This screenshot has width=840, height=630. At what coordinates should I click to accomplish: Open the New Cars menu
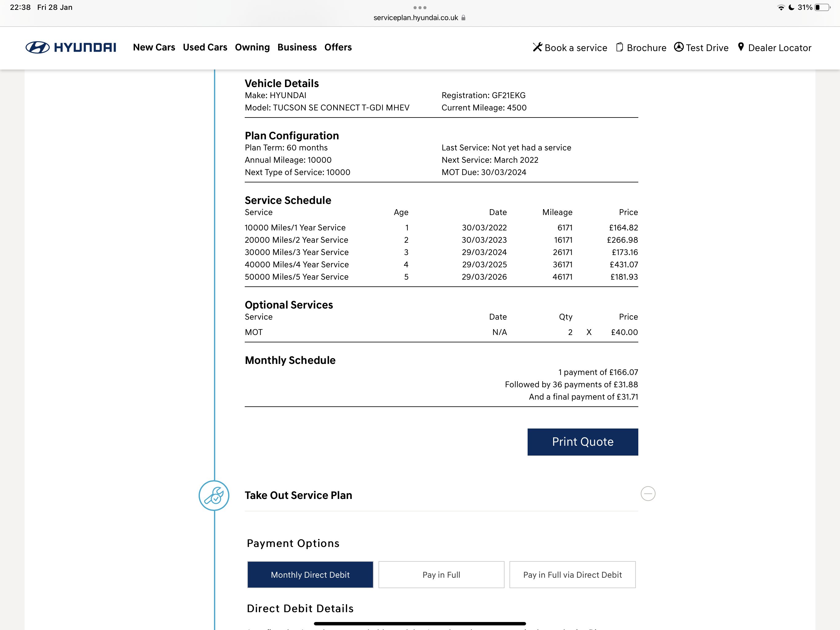tap(154, 47)
